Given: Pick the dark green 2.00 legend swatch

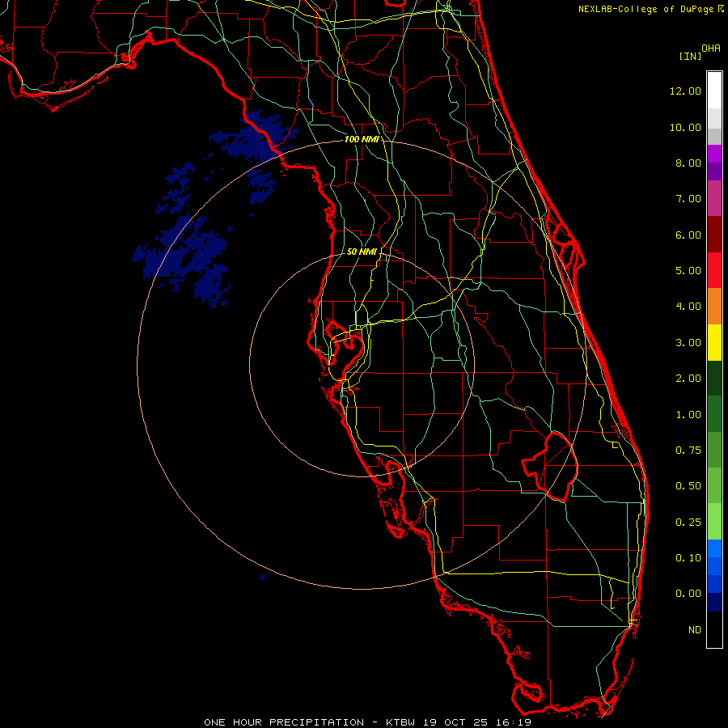Looking at the screenshot, I should [714, 378].
